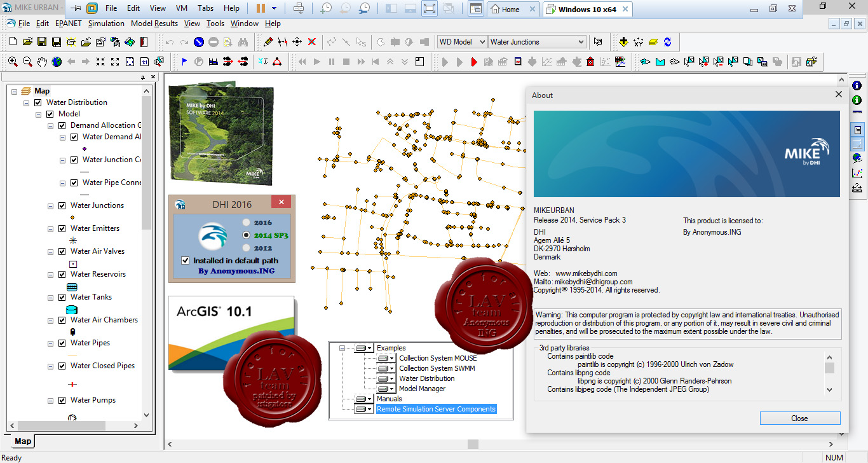Click the globe Full Extent icon
This screenshot has height=463, width=868.
point(57,62)
